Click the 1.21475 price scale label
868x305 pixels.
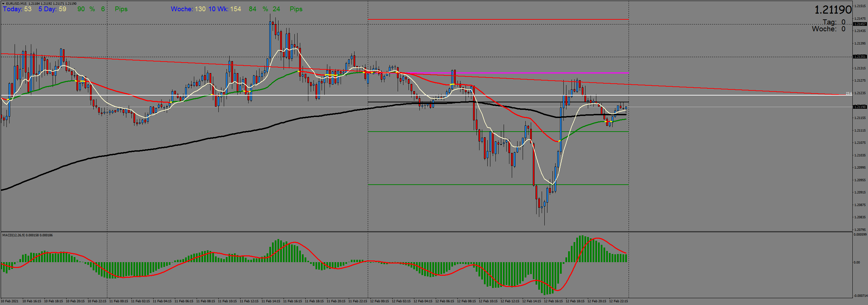pos(860,19)
